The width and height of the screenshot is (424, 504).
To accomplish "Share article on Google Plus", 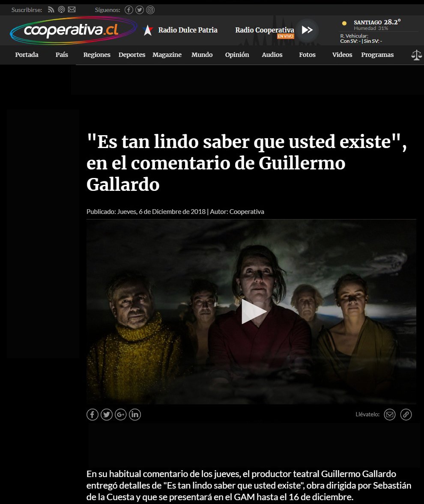I will click(x=121, y=415).
